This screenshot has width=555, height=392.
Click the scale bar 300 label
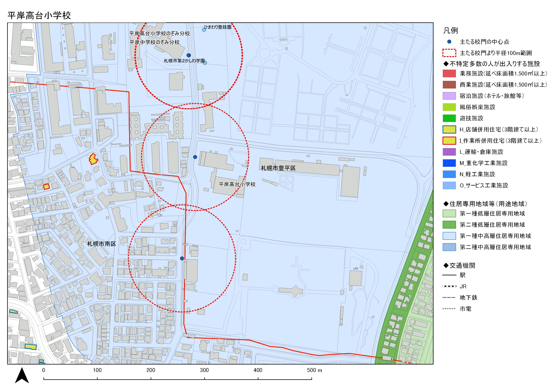pyautogui.click(x=204, y=370)
